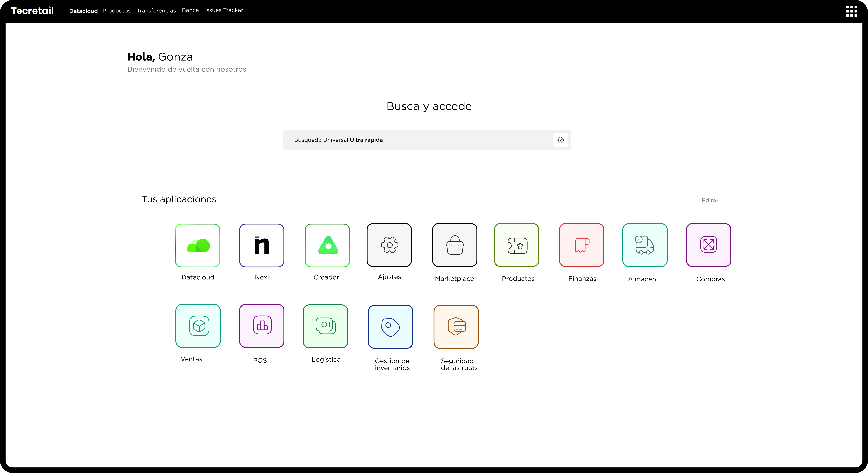Screen dimensions: 868x473
Task: Open the Productos ticket app tile
Action: 517,245
